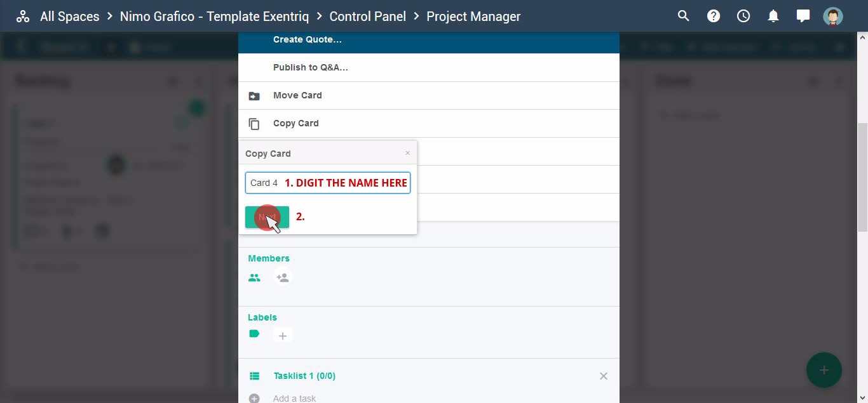Image resolution: width=868 pixels, height=403 pixels.
Task: Click the add member icon under Members
Action: (x=283, y=277)
